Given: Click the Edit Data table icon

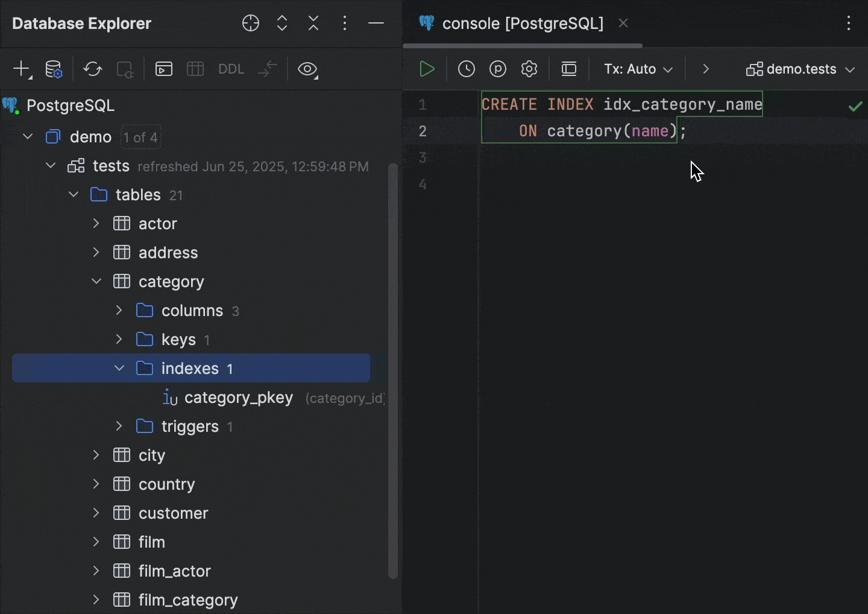Looking at the screenshot, I should 195,69.
